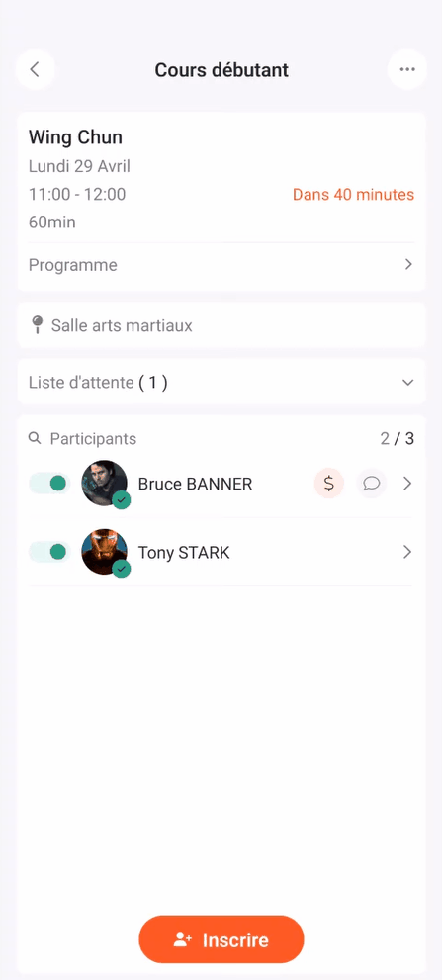The height and width of the screenshot is (980, 442).
Task: Tap Bruce Banner's green check badge
Action: point(122,500)
